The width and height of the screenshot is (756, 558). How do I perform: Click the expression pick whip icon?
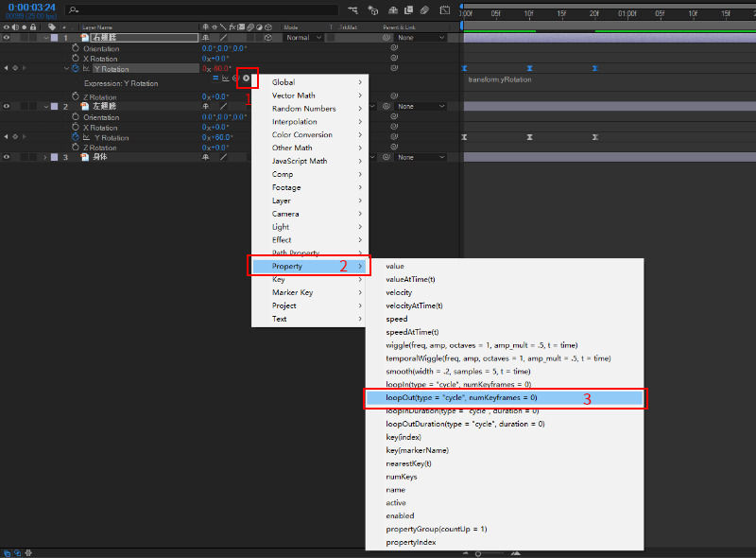(x=235, y=78)
